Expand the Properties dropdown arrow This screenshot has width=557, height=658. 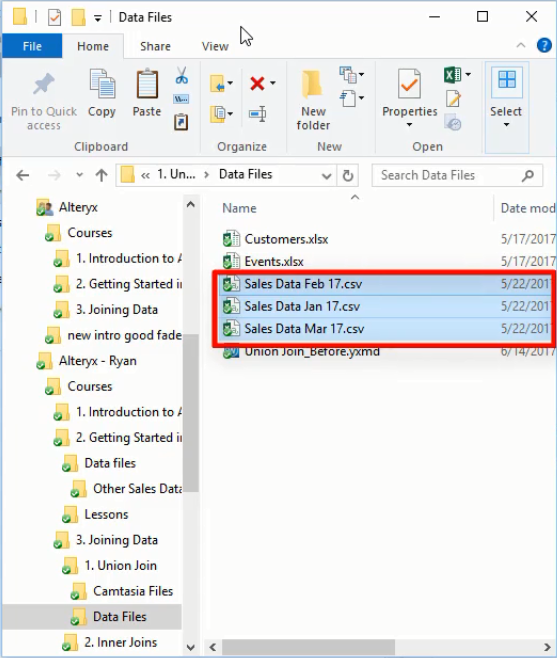pos(409,125)
